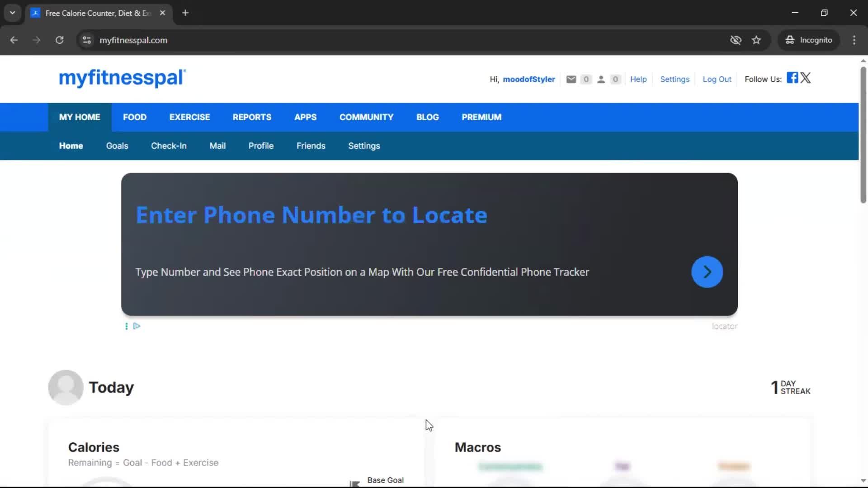Click the profile avatar next to Today
This screenshot has width=868, height=488.
(x=66, y=387)
